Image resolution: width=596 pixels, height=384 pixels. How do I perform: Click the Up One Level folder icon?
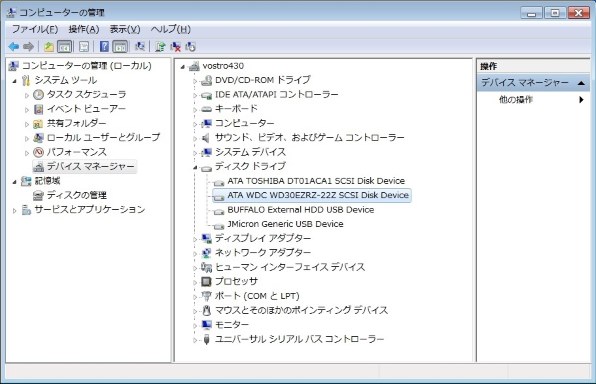[49, 47]
